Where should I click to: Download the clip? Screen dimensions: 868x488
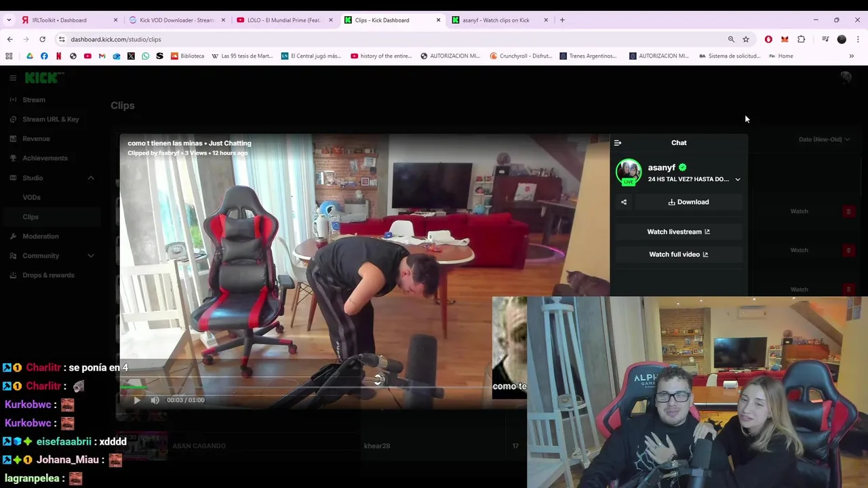point(688,202)
